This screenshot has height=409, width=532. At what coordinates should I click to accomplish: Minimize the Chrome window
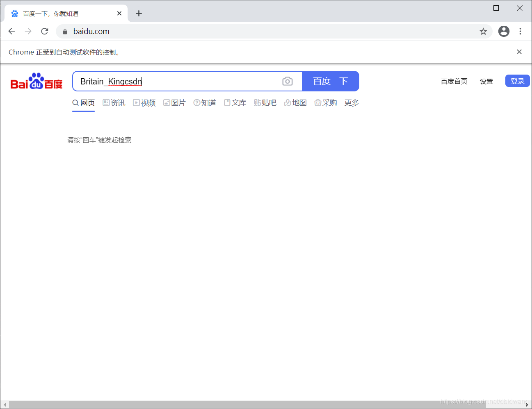pos(473,8)
